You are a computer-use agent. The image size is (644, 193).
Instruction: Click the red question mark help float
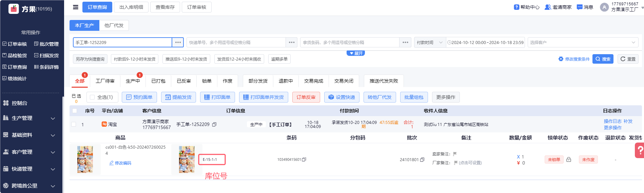(x=640, y=150)
